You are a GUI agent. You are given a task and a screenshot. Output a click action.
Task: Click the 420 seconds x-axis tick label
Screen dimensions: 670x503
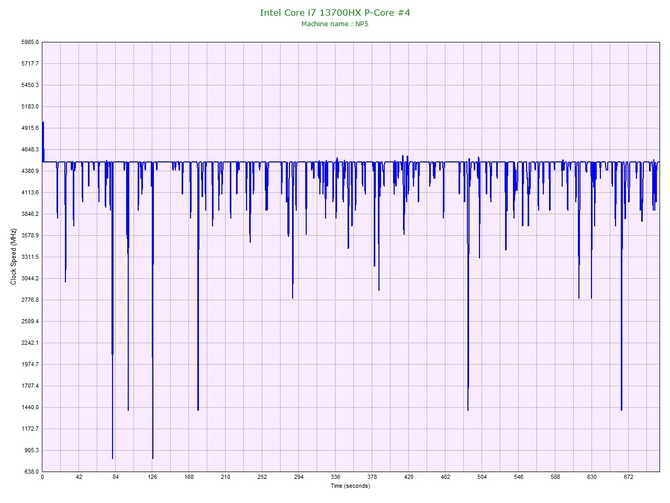pyautogui.click(x=408, y=477)
